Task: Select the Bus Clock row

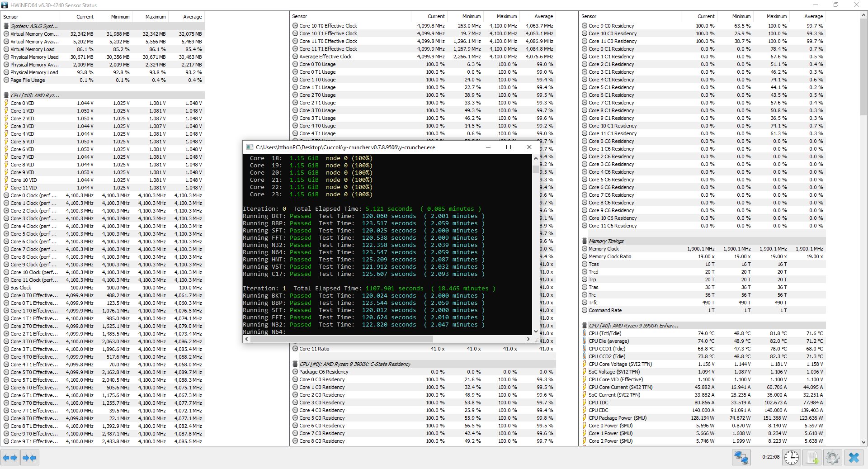Action: tap(104, 288)
